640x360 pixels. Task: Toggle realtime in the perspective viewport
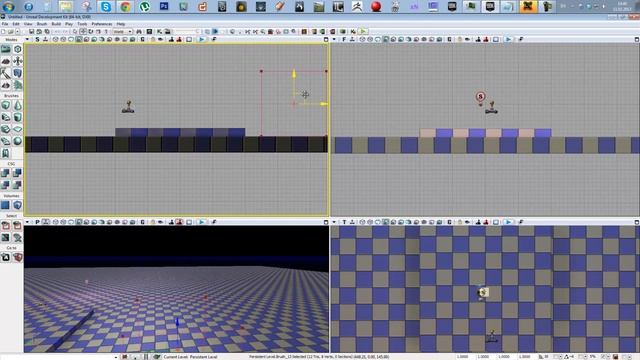(45, 222)
